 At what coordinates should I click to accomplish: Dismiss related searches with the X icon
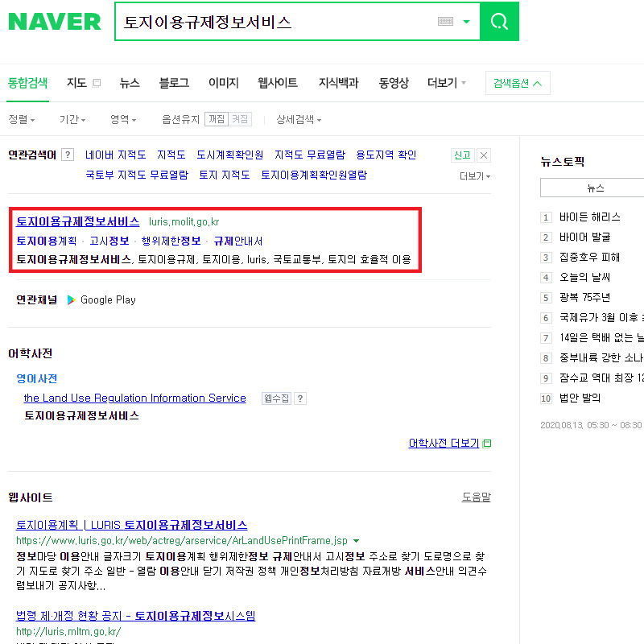point(485,155)
